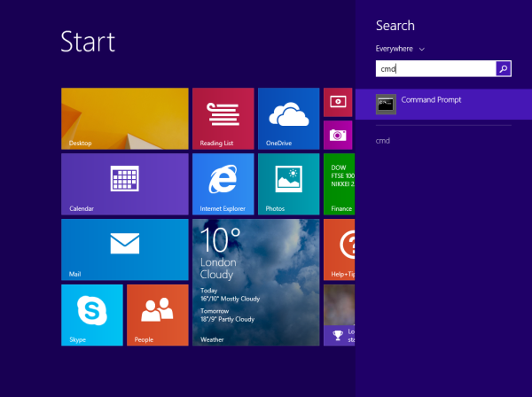
Task: Launch the Skype tile
Action: [92, 315]
